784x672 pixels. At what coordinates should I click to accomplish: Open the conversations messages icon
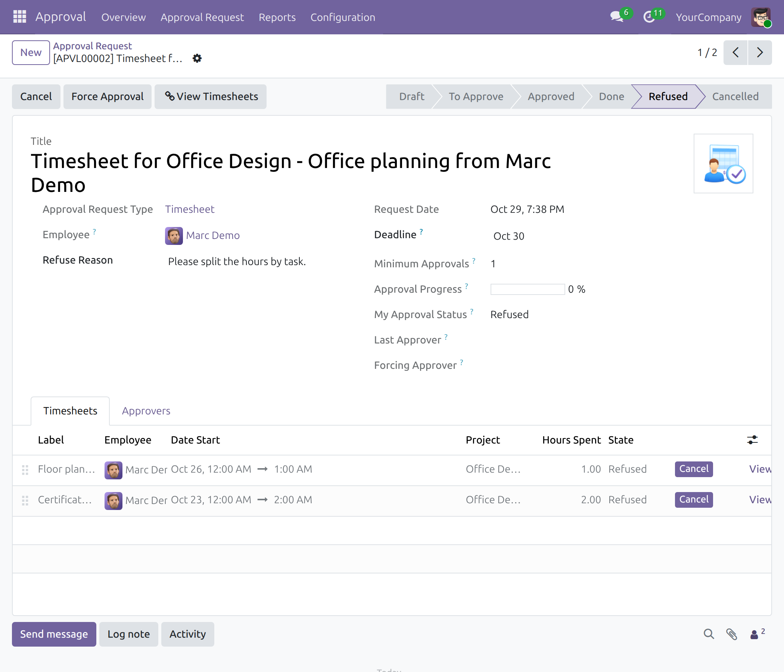click(x=617, y=17)
